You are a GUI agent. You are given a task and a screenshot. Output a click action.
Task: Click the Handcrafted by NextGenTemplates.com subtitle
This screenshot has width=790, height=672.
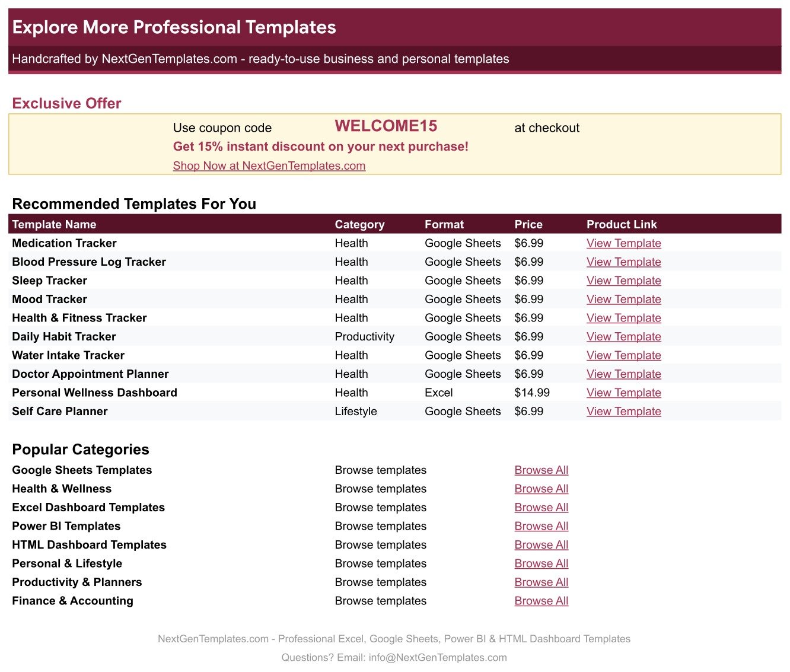[x=260, y=59]
